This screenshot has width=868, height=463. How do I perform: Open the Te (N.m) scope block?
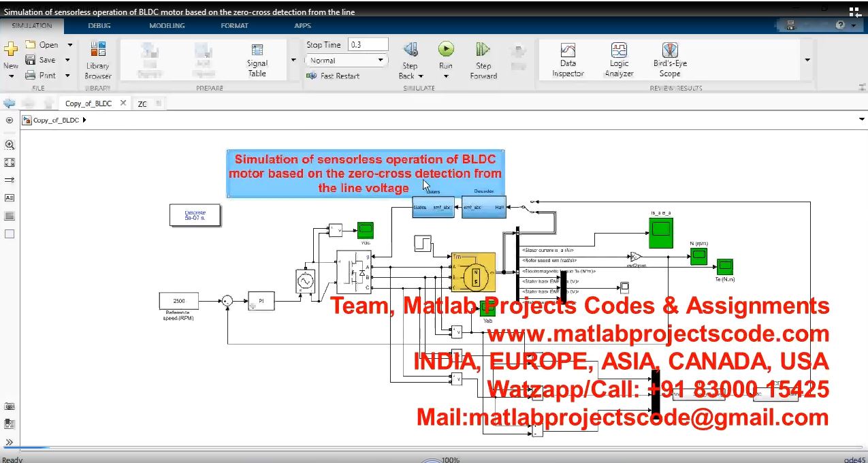pyautogui.click(x=725, y=267)
